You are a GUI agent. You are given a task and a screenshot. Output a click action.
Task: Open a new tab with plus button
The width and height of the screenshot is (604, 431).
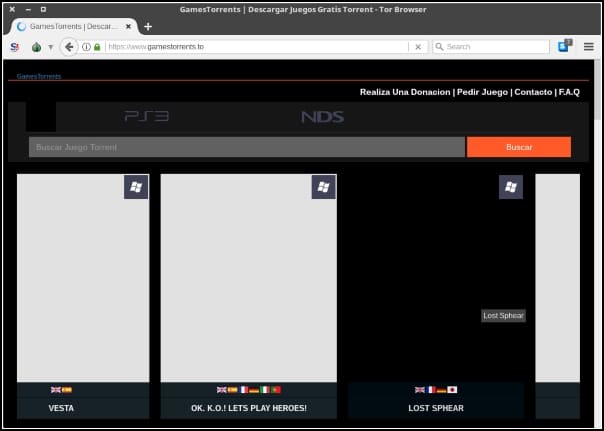pyautogui.click(x=148, y=27)
